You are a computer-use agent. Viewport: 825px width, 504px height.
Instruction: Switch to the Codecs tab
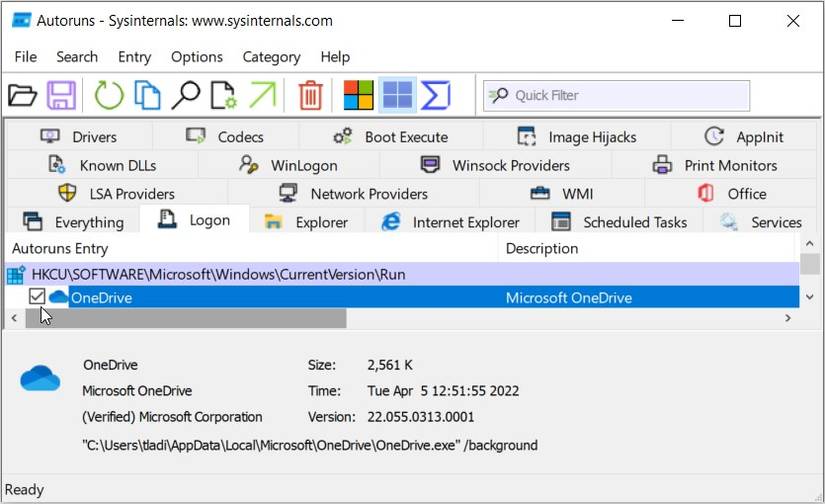pos(225,137)
